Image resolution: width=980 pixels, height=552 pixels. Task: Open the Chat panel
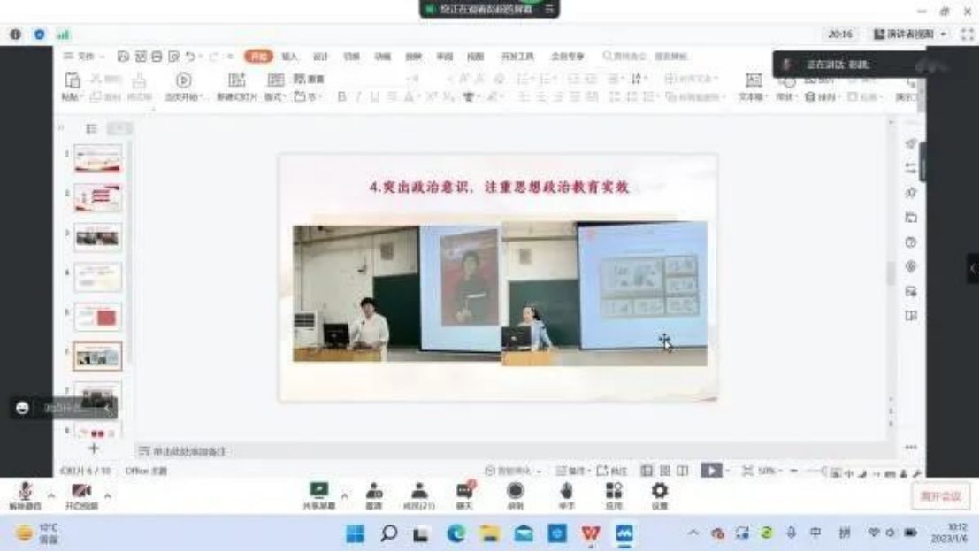[x=464, y=494]
